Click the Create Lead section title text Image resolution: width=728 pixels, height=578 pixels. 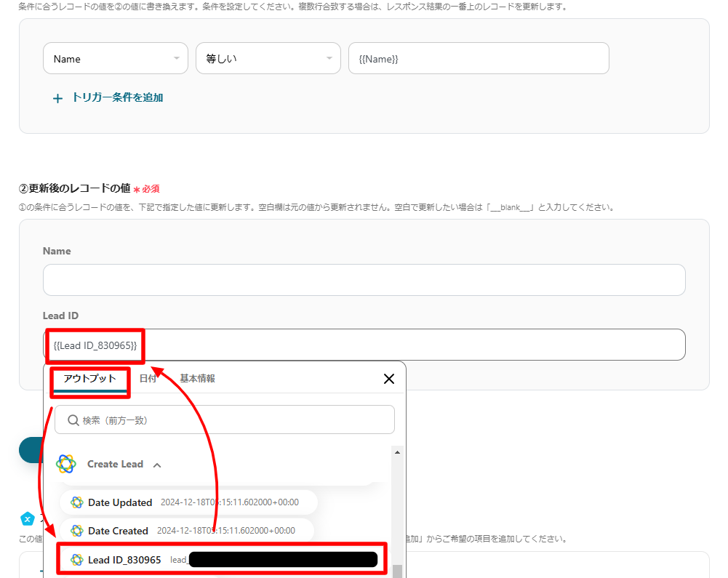point(115,465)
